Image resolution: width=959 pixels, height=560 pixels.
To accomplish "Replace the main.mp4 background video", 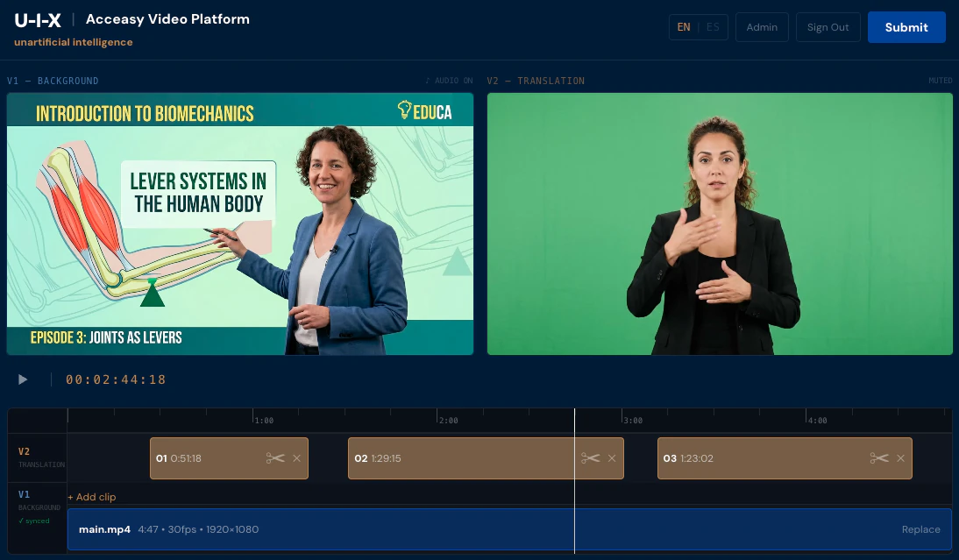I will [x=920, y=529].
